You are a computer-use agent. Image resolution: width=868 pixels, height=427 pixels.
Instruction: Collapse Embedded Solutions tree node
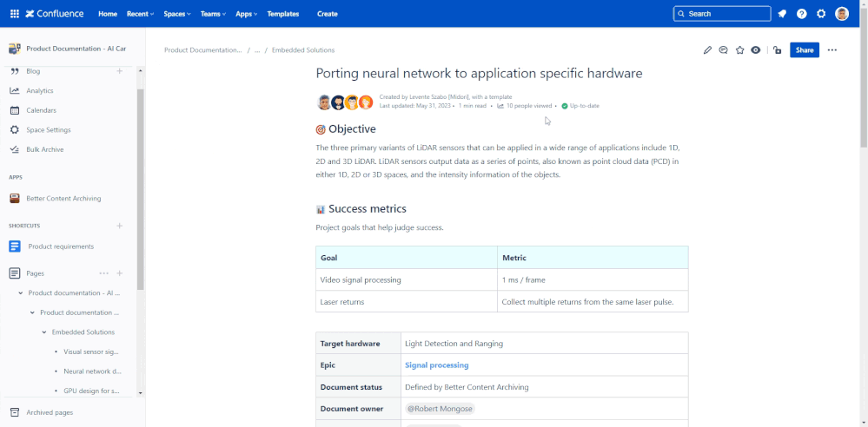[x=44, y=332]
